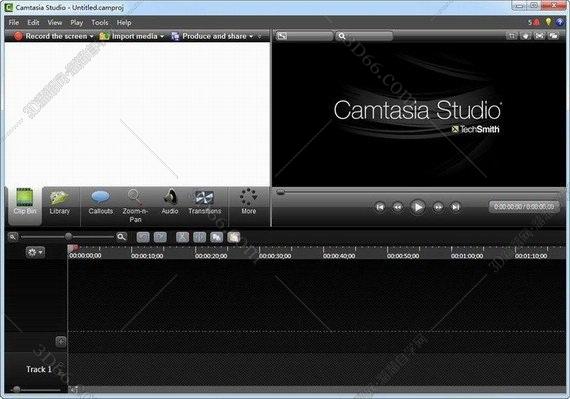Open the Clip Bin tab
The image size is (570, 399).
(x=25, y=205)
